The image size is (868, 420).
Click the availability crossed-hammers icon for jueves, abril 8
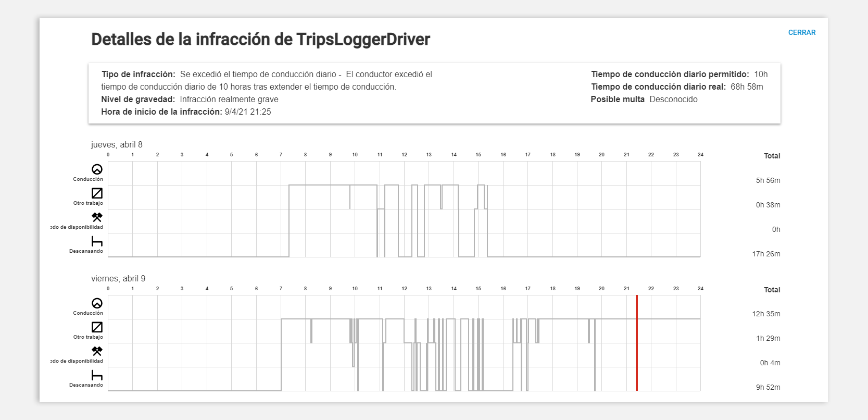97,217
